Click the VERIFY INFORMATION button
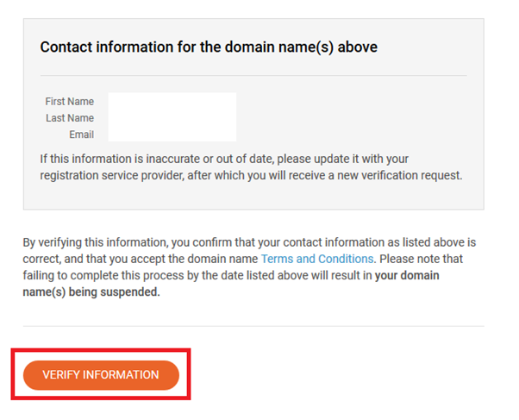Screen dimensions: 519x420 click(101, 375)
